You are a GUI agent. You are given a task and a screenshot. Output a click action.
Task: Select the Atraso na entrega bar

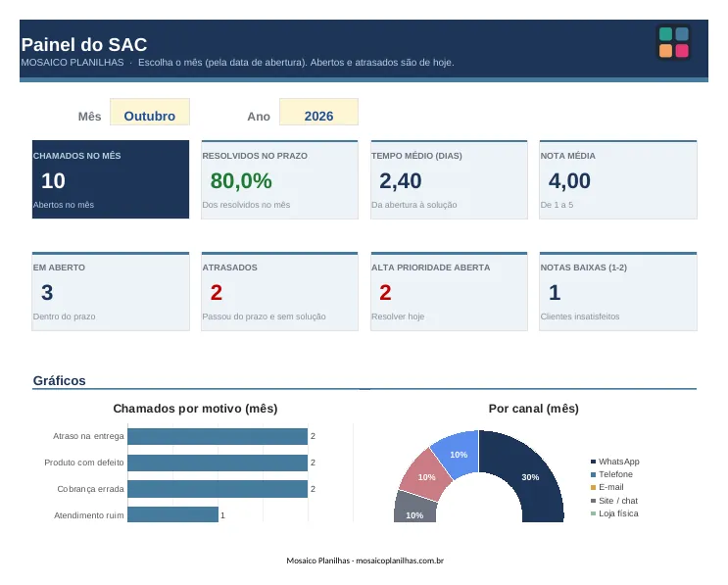click(x=218, y=436)
